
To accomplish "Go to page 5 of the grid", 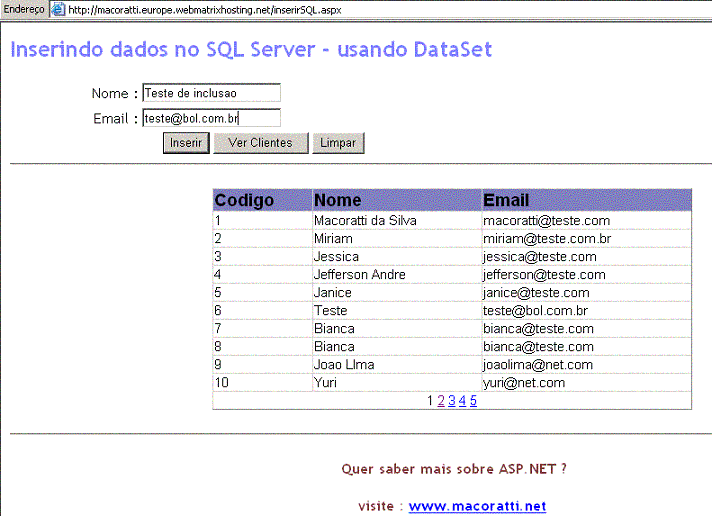I will tap(473, 401).
